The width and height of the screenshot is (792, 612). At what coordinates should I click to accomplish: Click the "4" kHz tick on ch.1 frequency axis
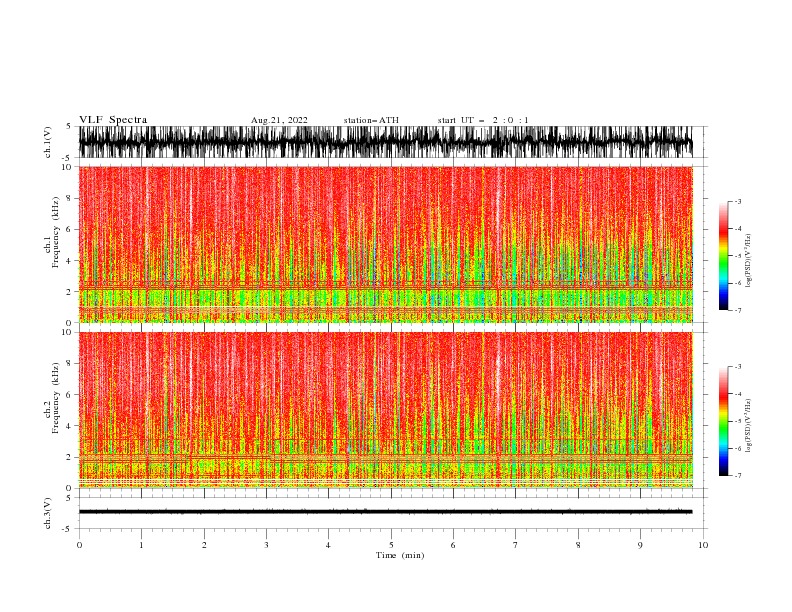[69, 261]
